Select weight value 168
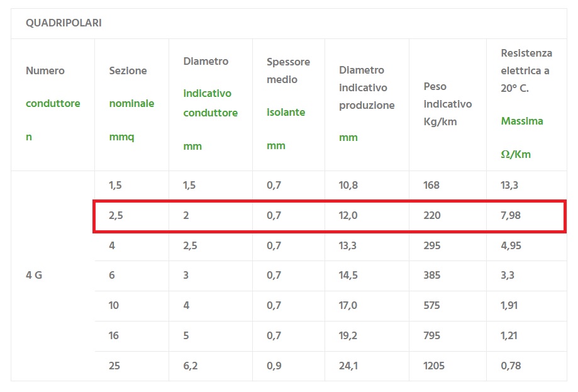The width and height of the screenshot is (578, 392). point(432,185)
